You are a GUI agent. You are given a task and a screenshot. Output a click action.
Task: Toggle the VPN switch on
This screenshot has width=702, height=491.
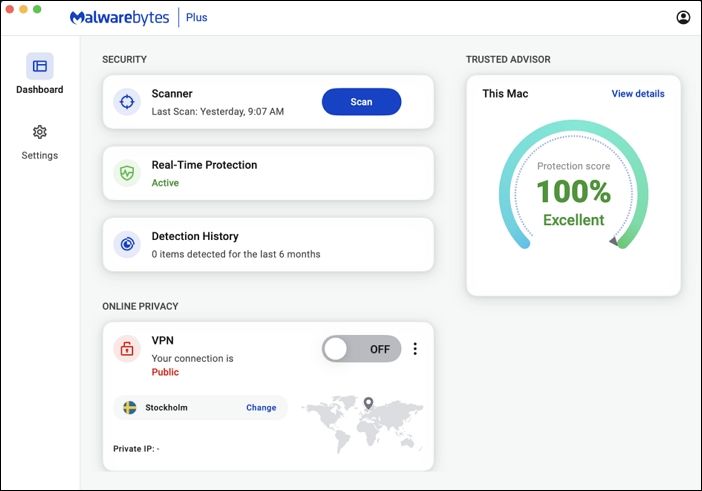point(361,349)
